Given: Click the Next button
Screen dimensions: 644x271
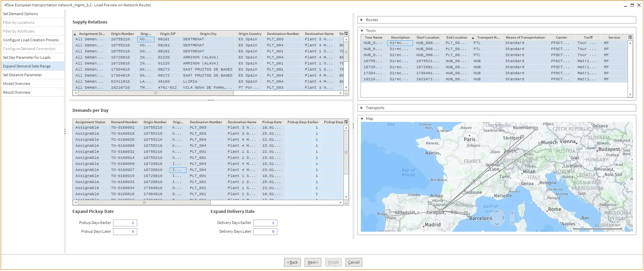Looking at the screenshot, I should 313,262.
